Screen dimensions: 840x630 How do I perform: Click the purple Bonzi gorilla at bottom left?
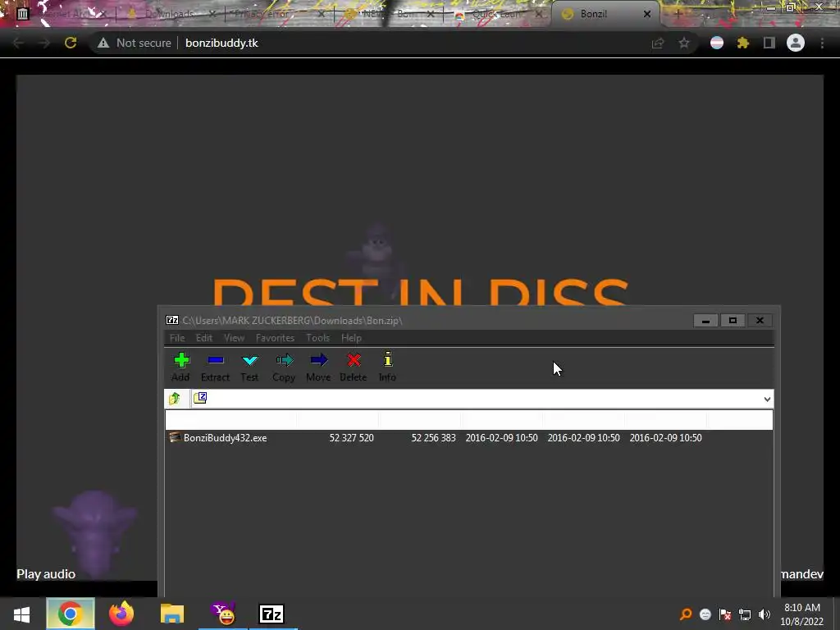coord(94,533)
